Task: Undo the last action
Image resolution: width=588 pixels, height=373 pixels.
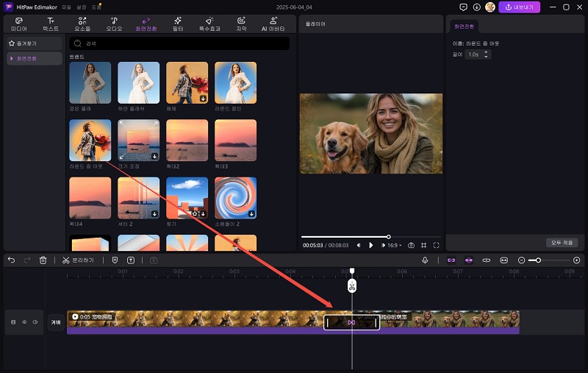Action: click(11, 260)
